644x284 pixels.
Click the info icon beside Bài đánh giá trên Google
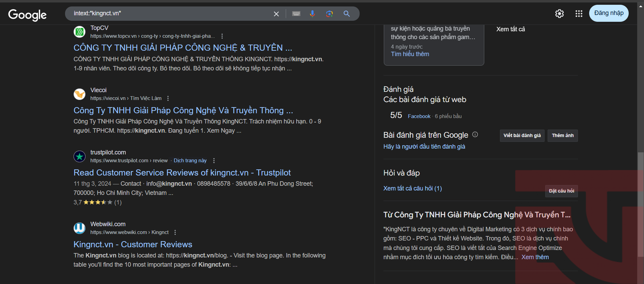(475, 134)
